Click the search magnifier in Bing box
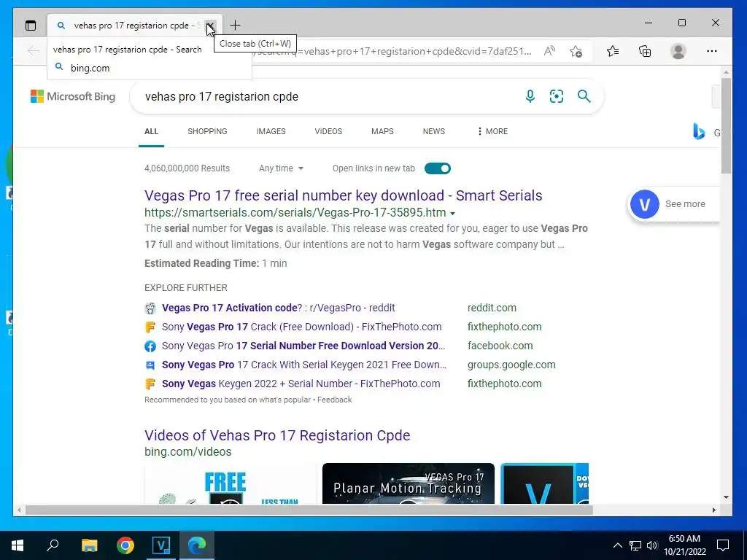 [x=584, y=96]
